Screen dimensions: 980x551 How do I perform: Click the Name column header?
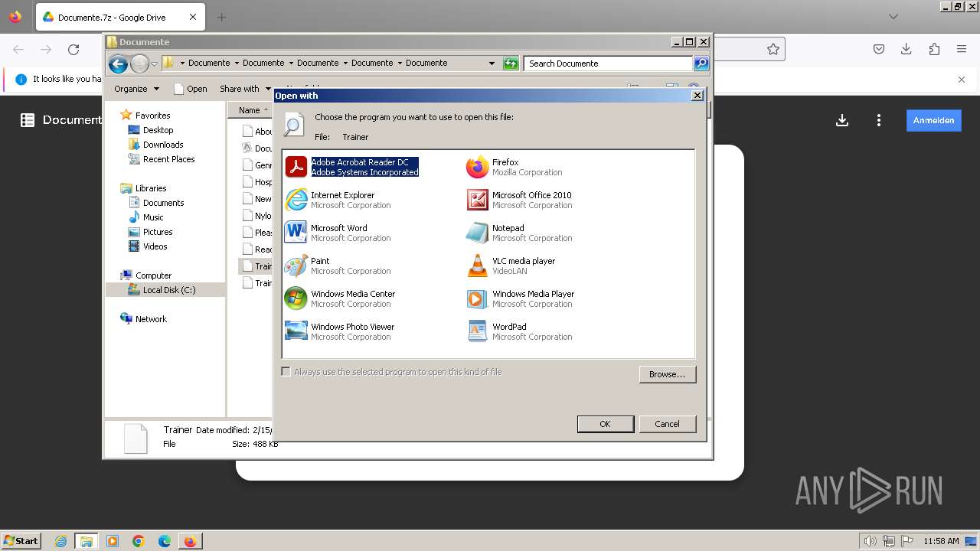click(x=251, y=110)
